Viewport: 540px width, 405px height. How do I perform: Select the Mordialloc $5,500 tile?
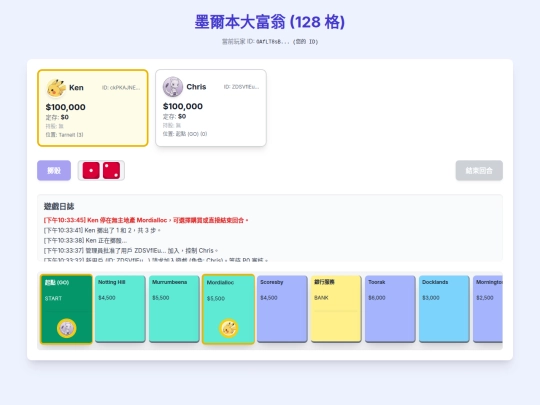228,309
